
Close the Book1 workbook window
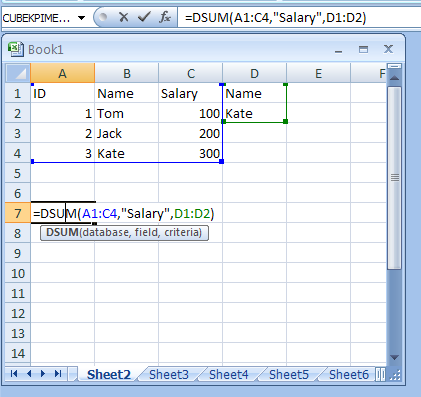pyautogui.click(x=388, y=49)
